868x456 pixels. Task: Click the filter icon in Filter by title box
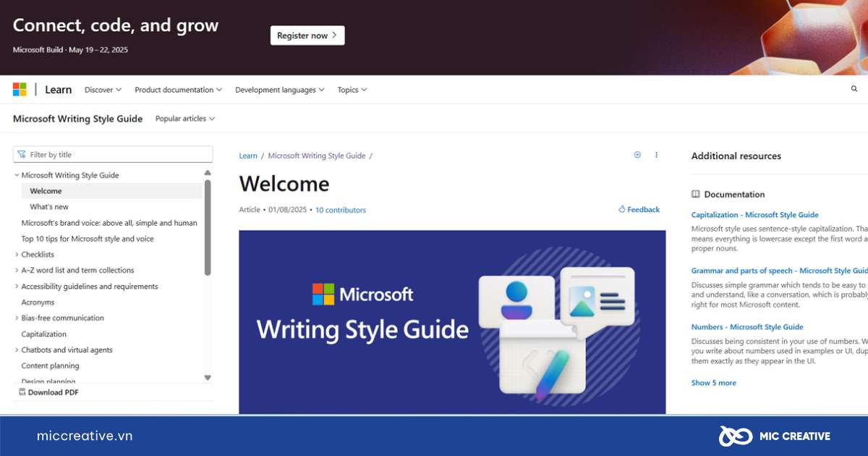point(22,154)
